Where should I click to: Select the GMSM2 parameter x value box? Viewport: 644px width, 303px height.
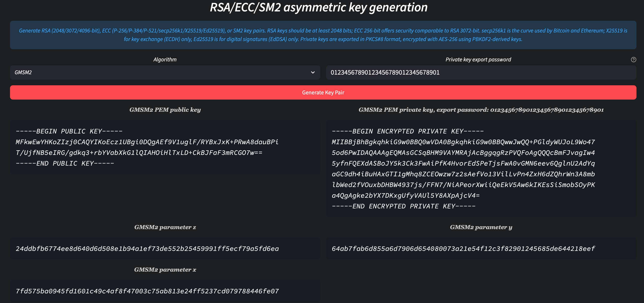[x=165, y=291]
